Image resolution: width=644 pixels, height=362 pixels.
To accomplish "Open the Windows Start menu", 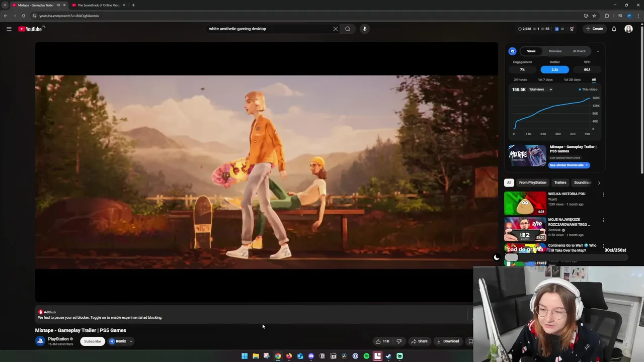I will [x=245, y=356].
